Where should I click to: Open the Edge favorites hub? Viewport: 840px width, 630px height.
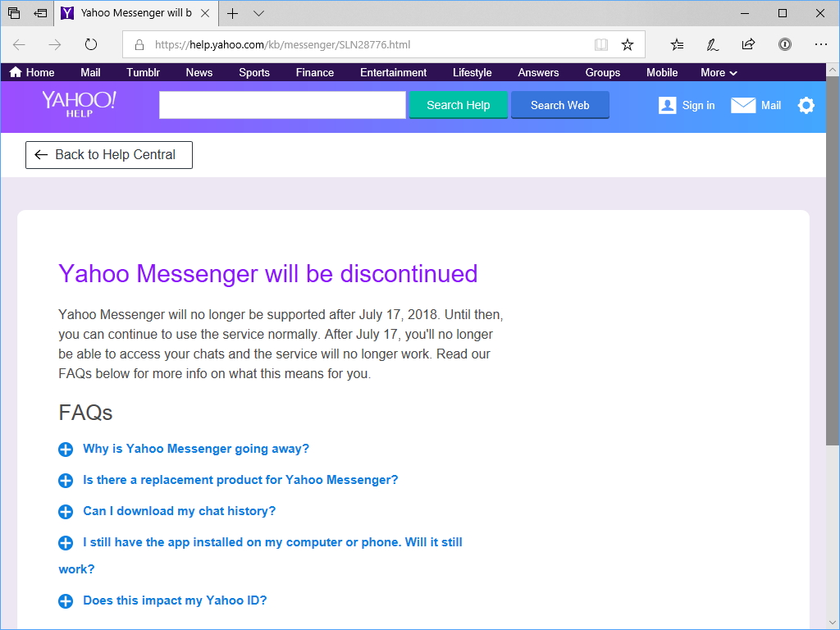[675, 44]
